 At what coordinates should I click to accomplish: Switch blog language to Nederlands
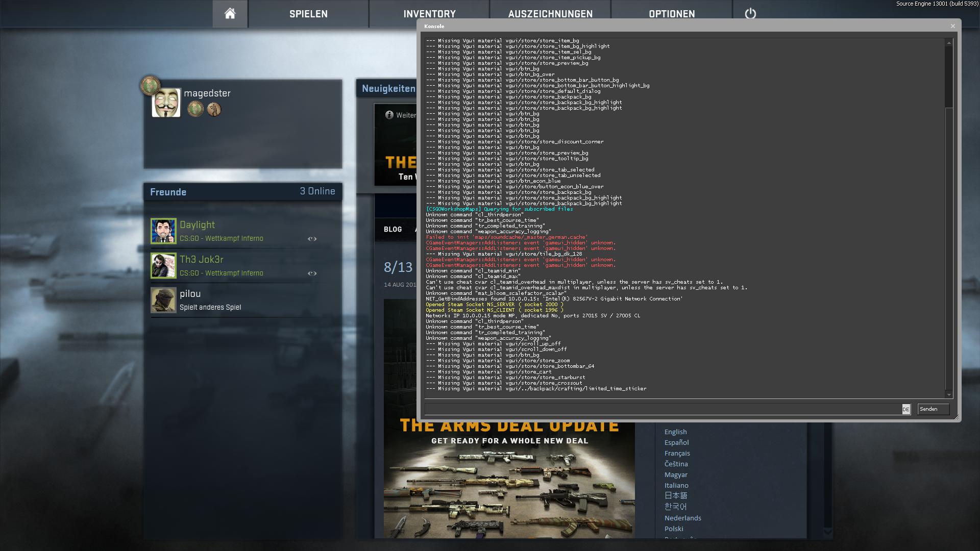point(682,518)
